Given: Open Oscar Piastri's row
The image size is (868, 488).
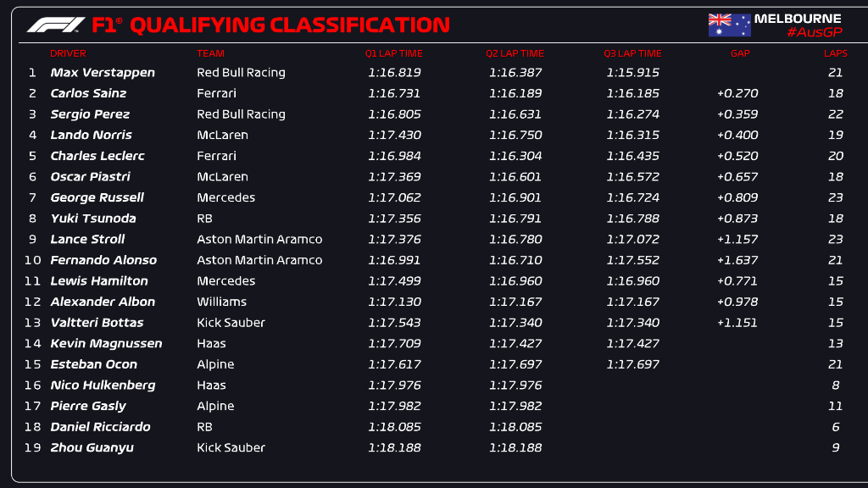Looking at the screenshot, I should tap(92, 176).
